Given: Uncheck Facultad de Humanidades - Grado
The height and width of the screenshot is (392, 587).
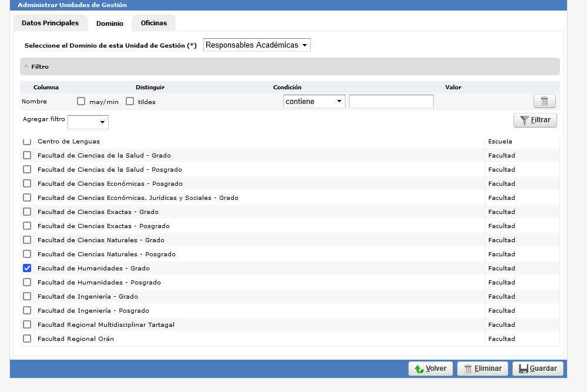Looking at the screenshot, I should click(27, 268).
